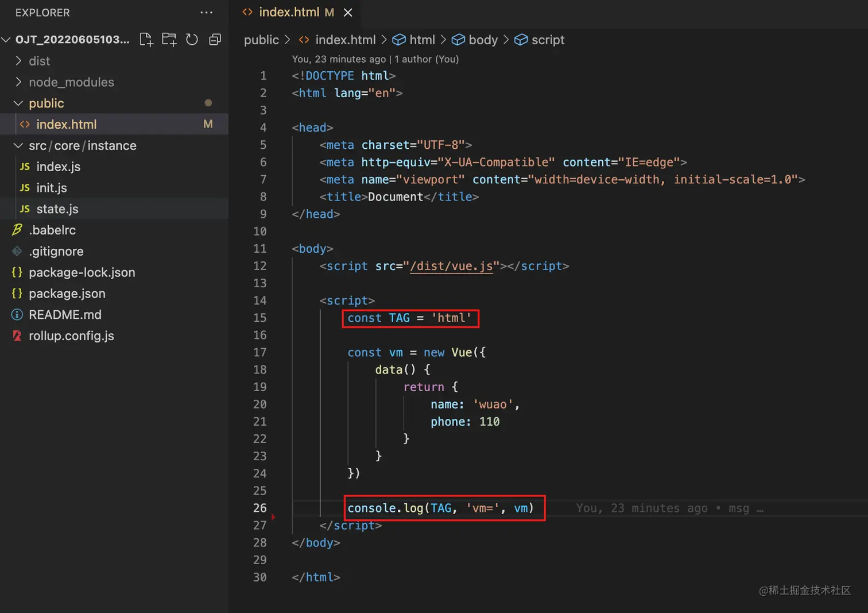Click html in the breadcrumb path
Image resolution: width=868 pixels, height=613 pixels.
click(422, 40)
